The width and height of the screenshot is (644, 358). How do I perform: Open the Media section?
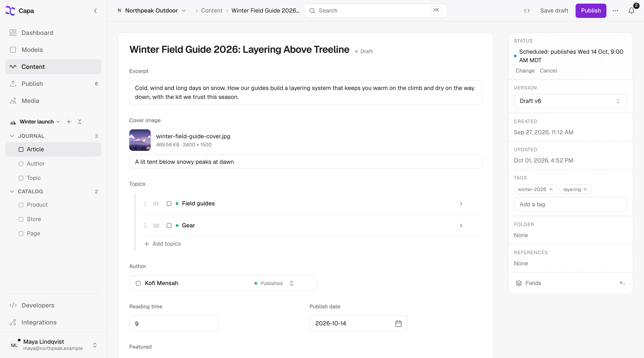click(53, 101)
